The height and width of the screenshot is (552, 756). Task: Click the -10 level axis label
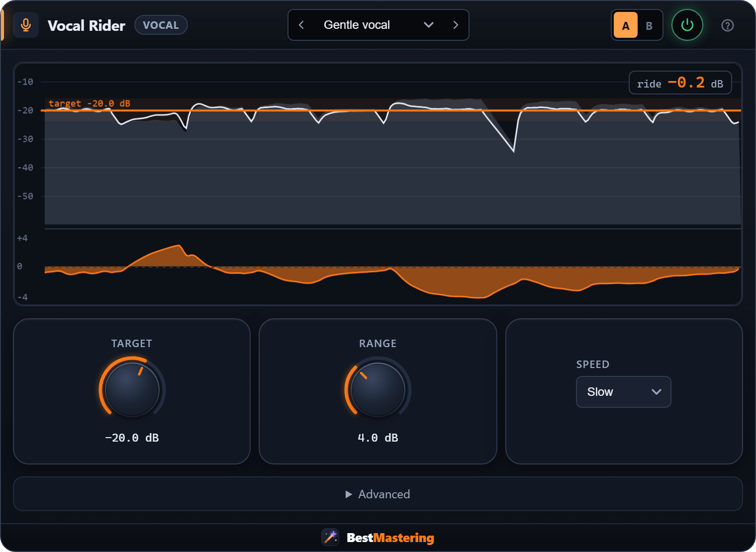coord(25,82)
